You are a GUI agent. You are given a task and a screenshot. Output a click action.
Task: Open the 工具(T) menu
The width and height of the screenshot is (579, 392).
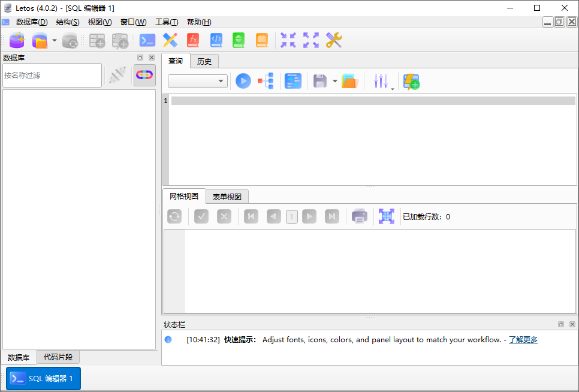(x=167, y=22)
